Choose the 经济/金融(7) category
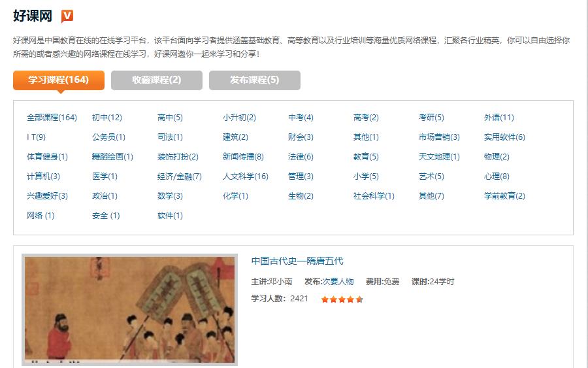 (x=180, y=176)
